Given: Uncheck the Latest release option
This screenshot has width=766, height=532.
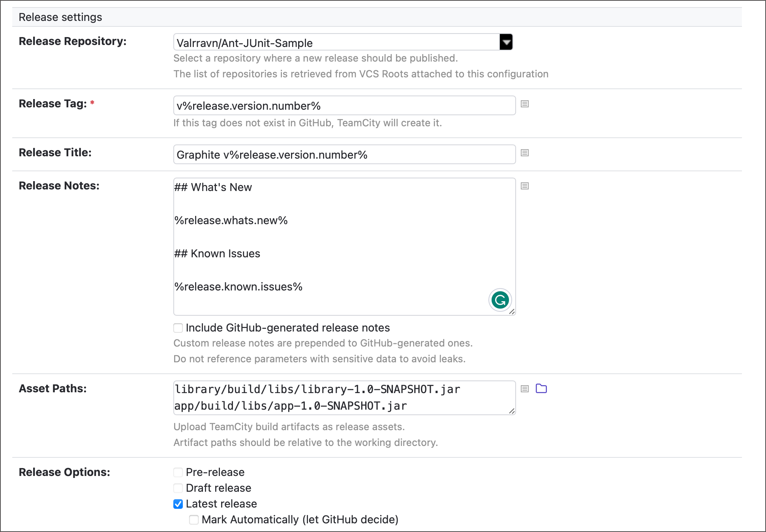Looking at the screenshot, I should click(178, 504).
